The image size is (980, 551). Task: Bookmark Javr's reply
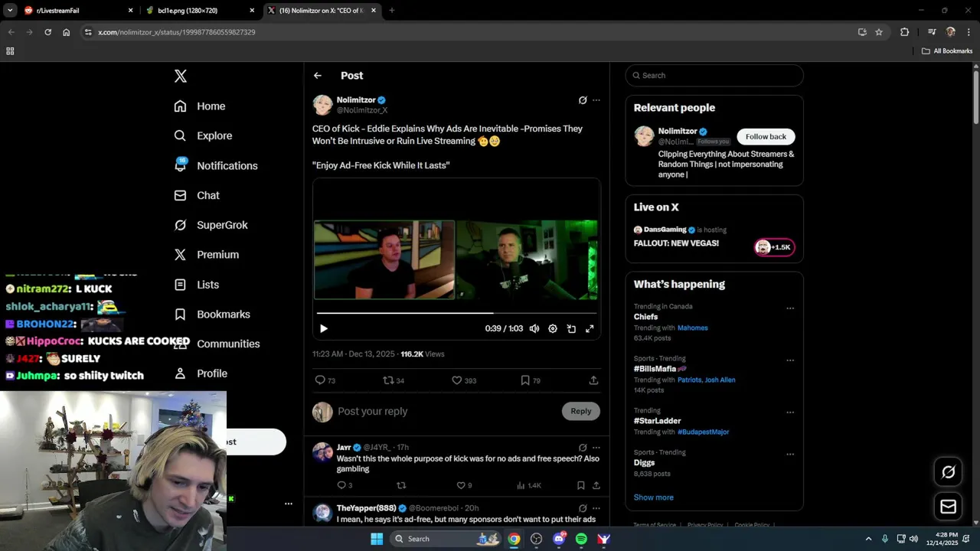(x=581, y=485)
